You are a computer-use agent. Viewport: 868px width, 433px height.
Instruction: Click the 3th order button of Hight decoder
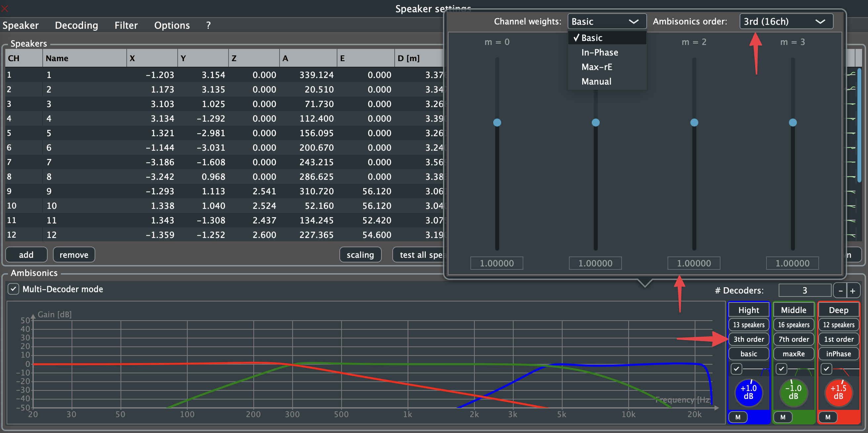(748, 339)
